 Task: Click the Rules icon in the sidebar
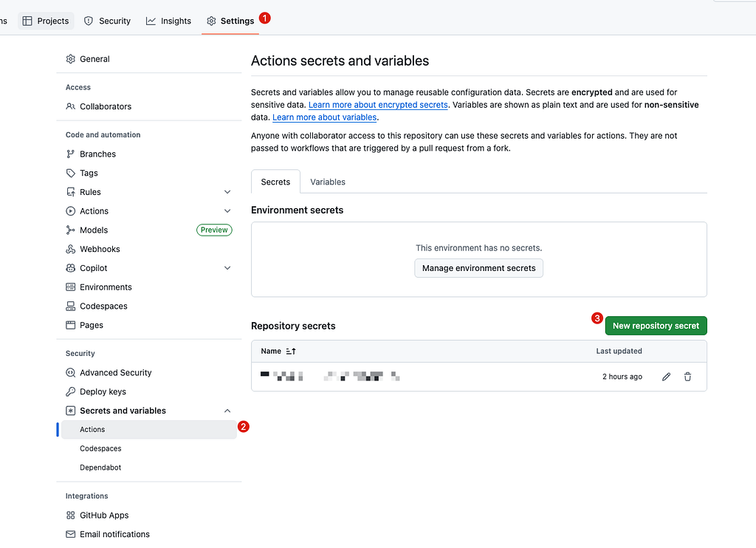[x=70, y=192]
